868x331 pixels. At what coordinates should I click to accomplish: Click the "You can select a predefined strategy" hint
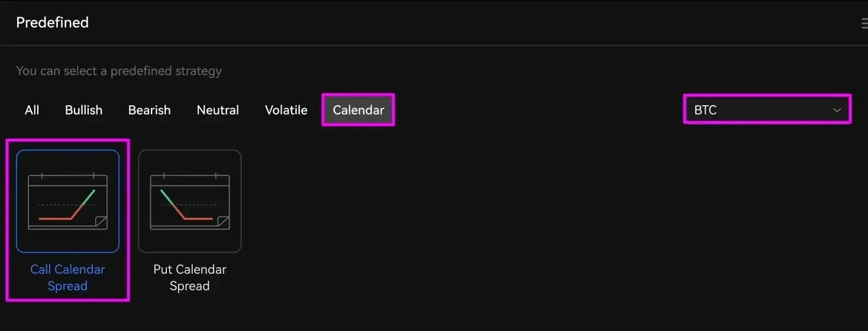pyautogui.click(x=119, y=71)
